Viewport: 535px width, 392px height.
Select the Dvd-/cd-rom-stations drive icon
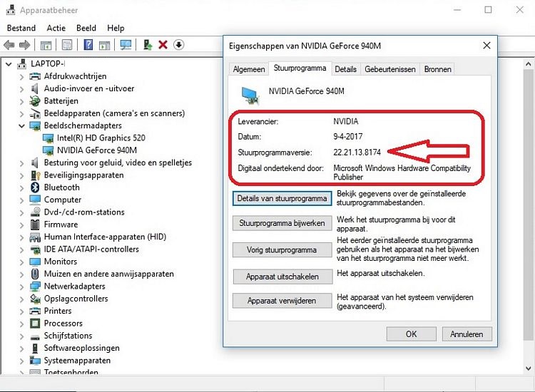click(35, 212)
